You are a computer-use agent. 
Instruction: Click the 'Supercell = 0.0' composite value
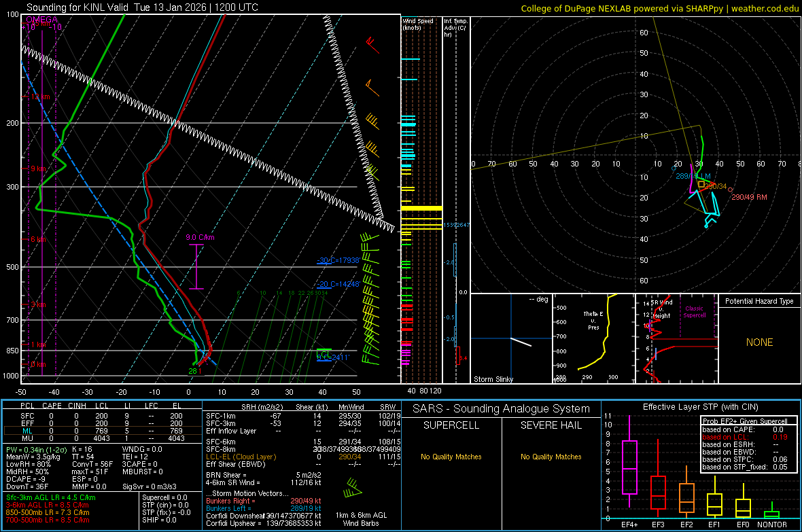[x=164, y=497]
